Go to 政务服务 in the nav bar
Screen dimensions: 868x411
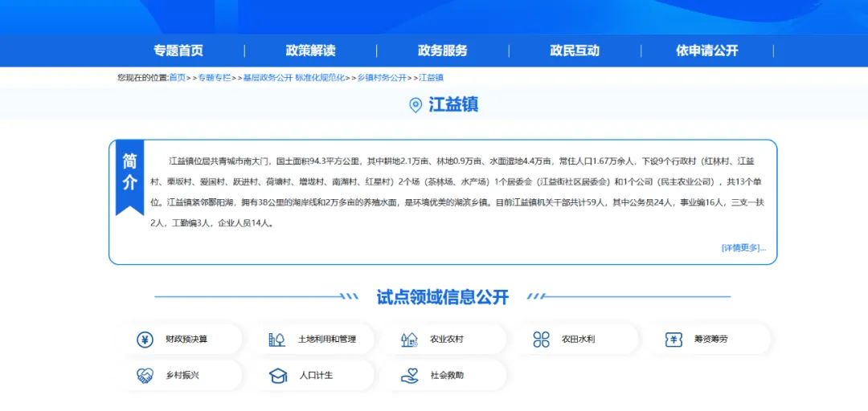(442, 51)
